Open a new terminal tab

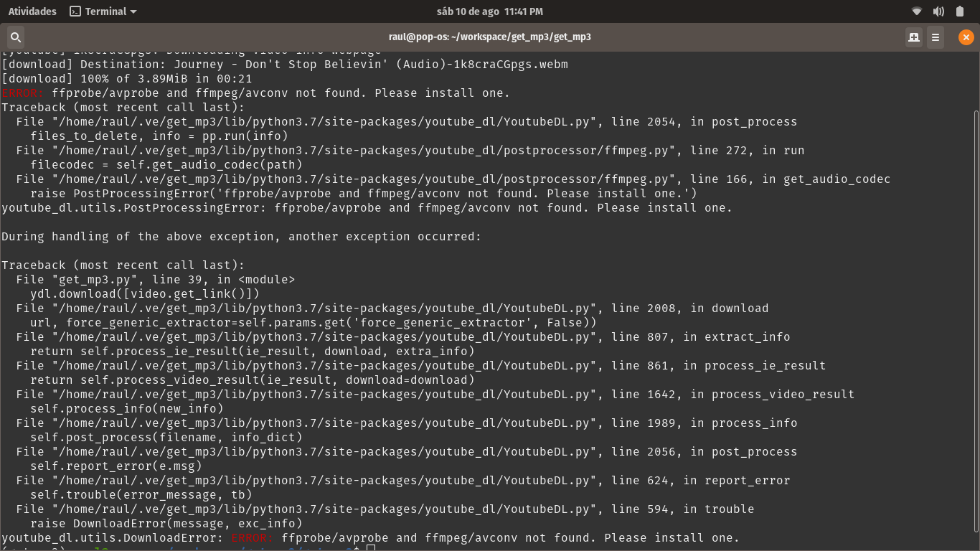point(913,37)
